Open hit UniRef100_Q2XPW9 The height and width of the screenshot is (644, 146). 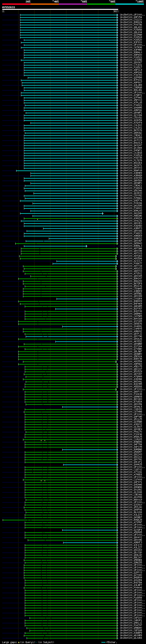coord(131,35)
